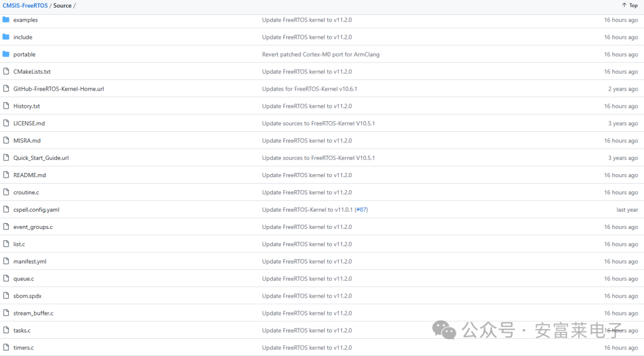
Task: Click '16 hours ago' on portable row
Action: point(621,54)
